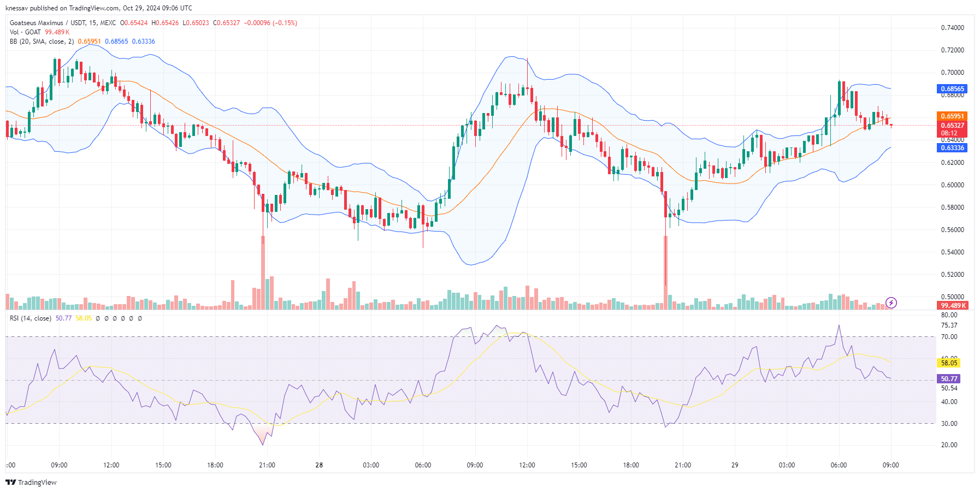Click the purple 50.77 RSI axis tag
The width and height of the screenshot is (980, 492).
tap(949, 379)
